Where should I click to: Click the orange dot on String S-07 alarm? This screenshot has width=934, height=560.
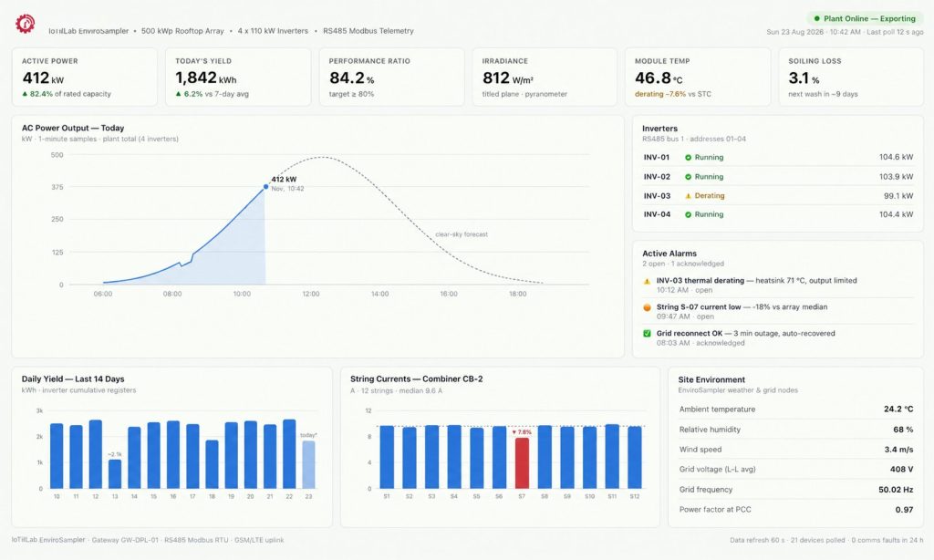click(x=647, y=307)
